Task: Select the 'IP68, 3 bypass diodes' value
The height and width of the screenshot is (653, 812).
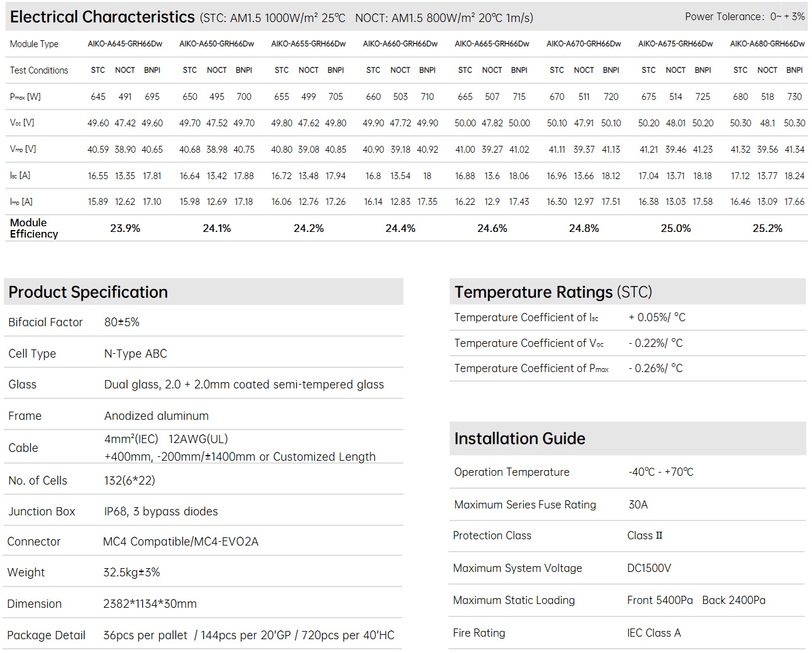Action: click(161, 512)
